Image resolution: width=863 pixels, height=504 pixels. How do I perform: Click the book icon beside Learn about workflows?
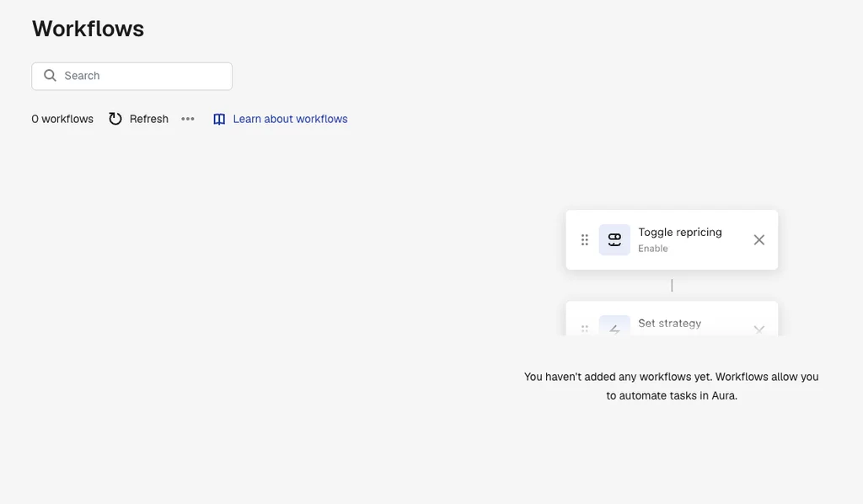click(219, 120)
